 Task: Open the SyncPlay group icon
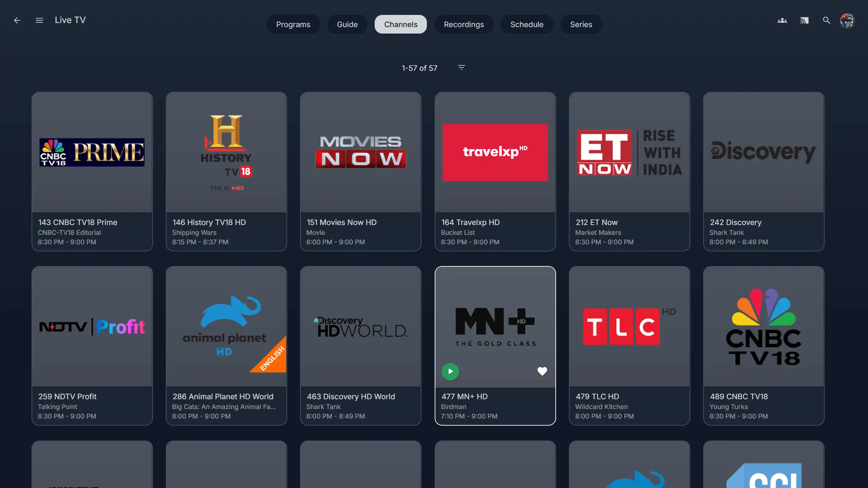pos(782,20)
